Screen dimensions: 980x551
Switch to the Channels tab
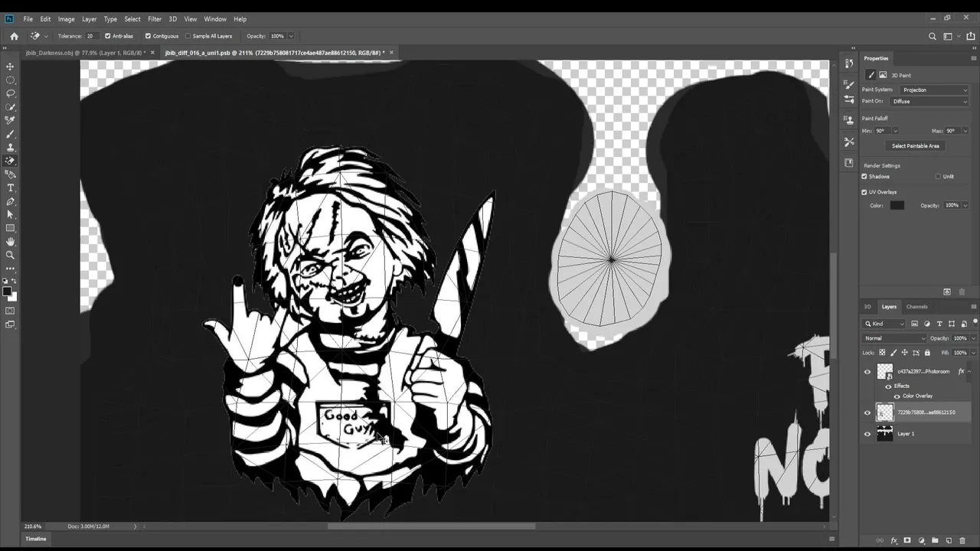(916, 307)
